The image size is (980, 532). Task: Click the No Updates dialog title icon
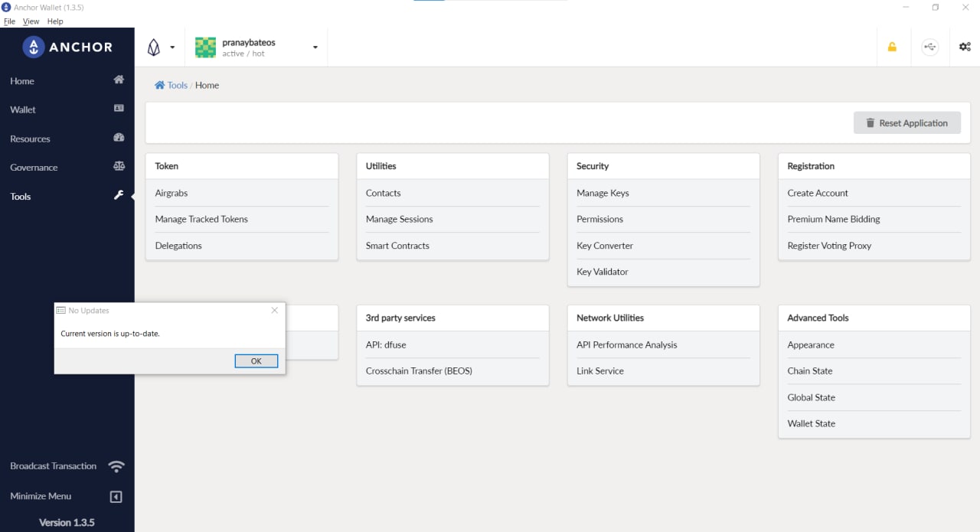point(61,310)
